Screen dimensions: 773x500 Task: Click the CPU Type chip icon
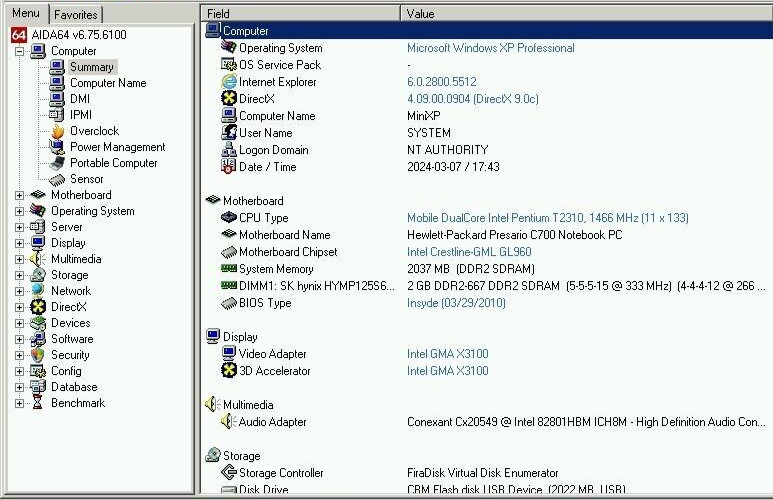tap(229, 217)
